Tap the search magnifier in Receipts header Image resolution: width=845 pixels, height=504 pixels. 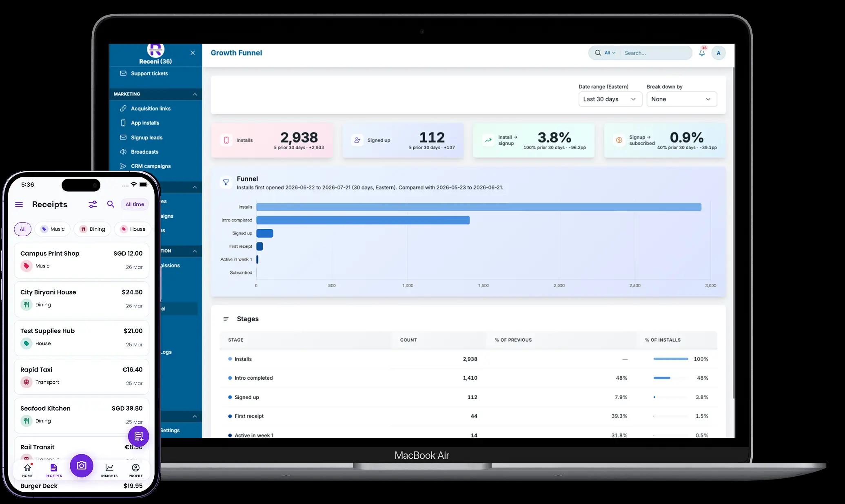click(111, 204)
